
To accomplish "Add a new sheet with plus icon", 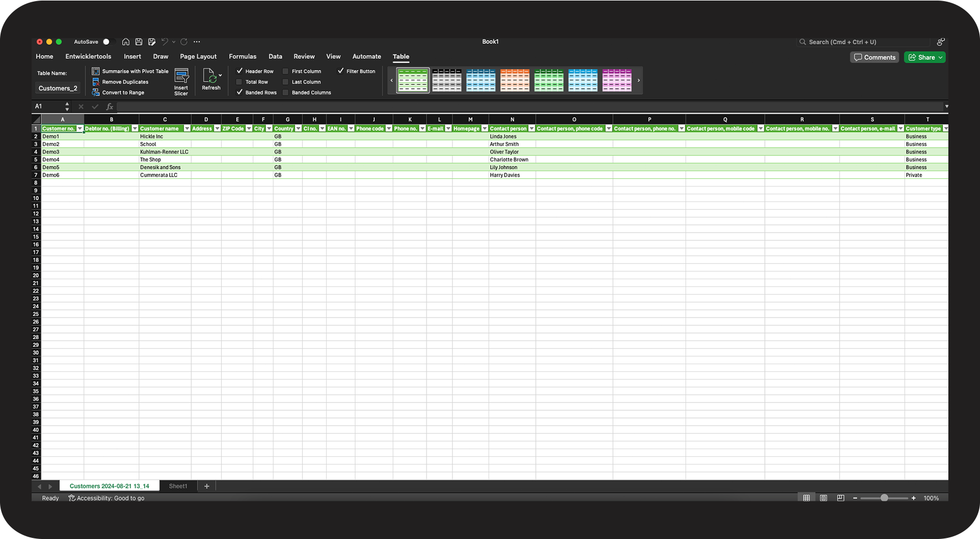I will pos(207,486).
